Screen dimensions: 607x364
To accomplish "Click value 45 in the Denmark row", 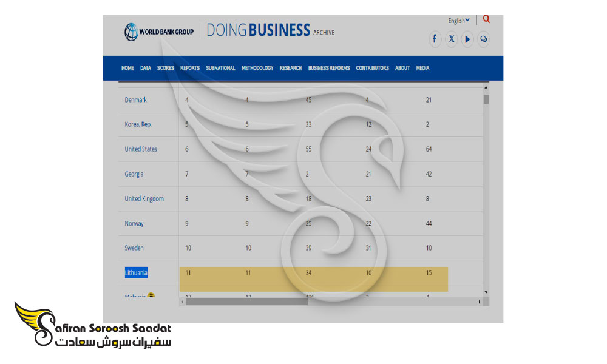I will tap(308, 100).
